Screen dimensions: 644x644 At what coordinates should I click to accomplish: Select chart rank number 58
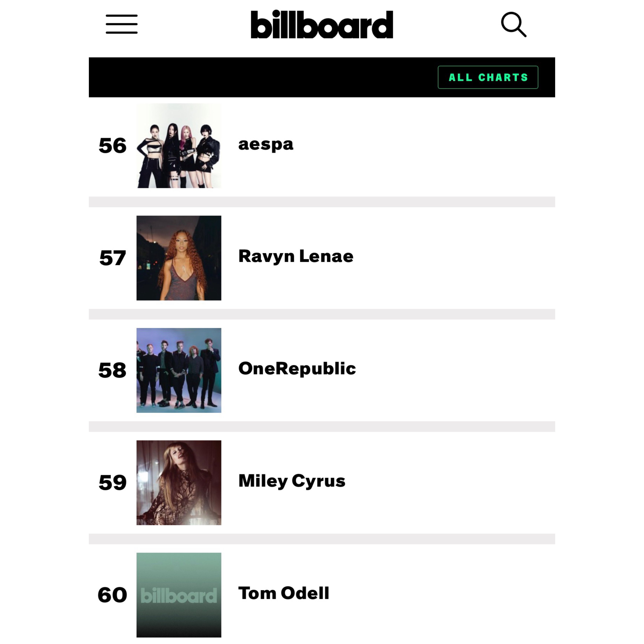[x=113, y=370]
